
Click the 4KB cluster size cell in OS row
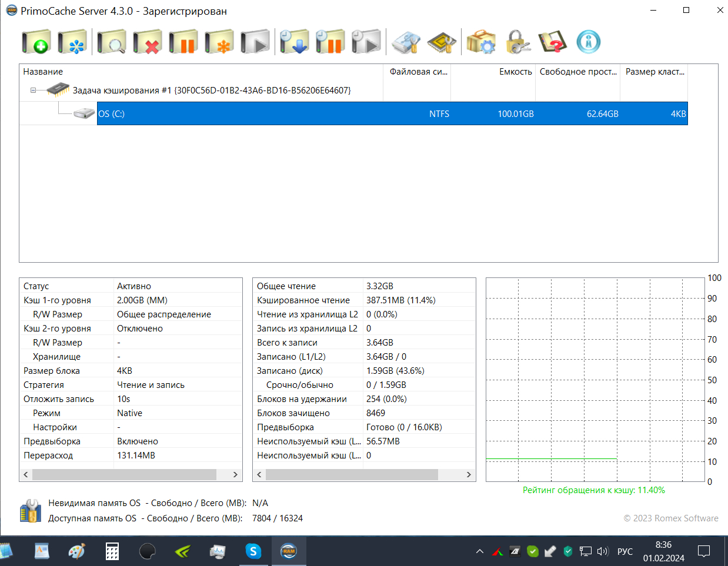(x=679, y=114)
